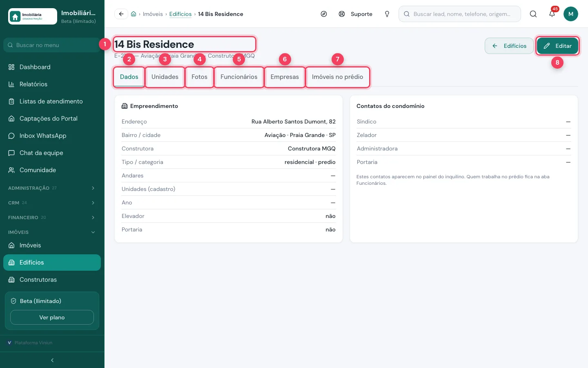Open the Imóveis no prédio tab

click(337, 77)
